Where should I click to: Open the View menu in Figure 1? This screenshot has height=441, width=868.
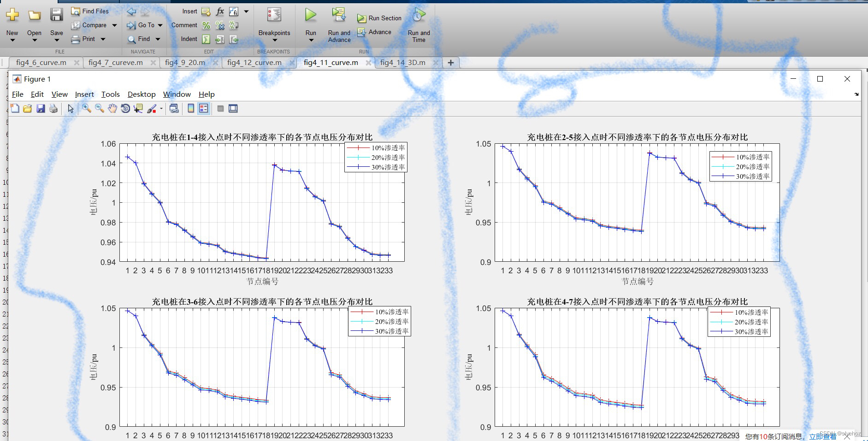pyautogui.click(x=59, y=94)
